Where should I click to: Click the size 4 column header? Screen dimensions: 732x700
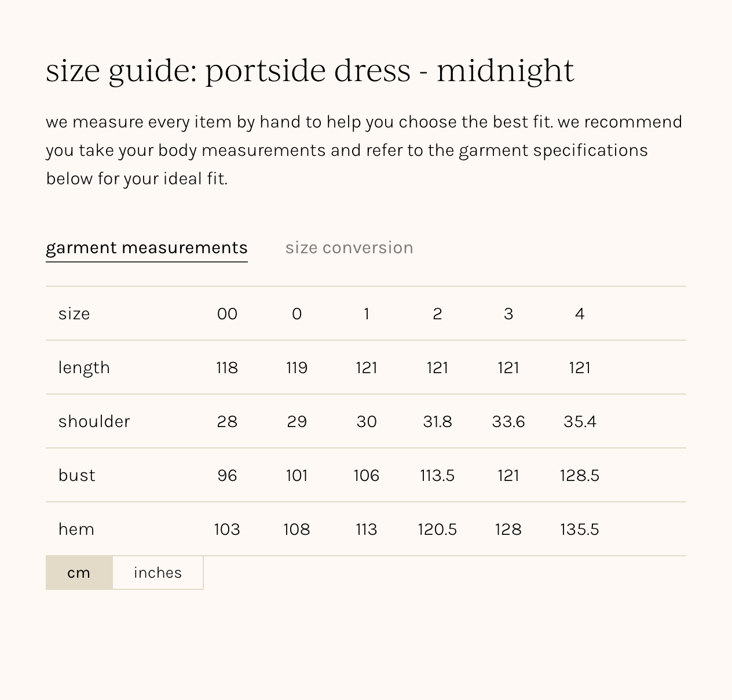(x=579, y=313)
